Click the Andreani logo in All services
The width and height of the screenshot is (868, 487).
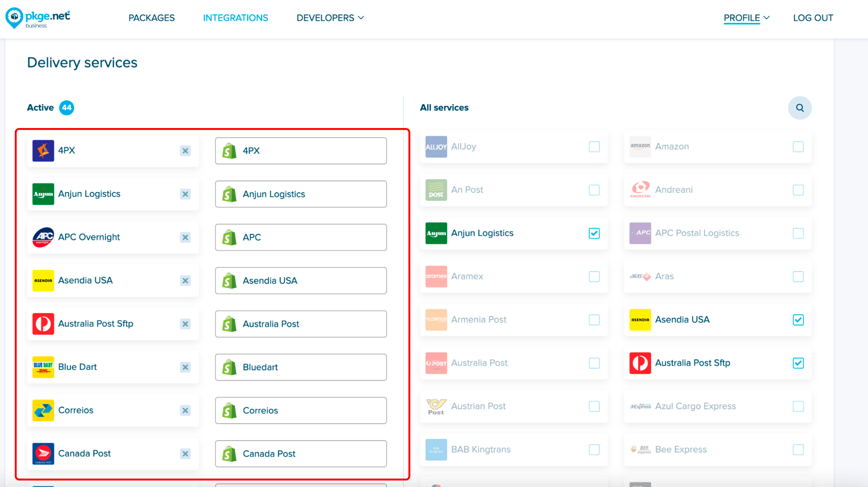[640, 190]
